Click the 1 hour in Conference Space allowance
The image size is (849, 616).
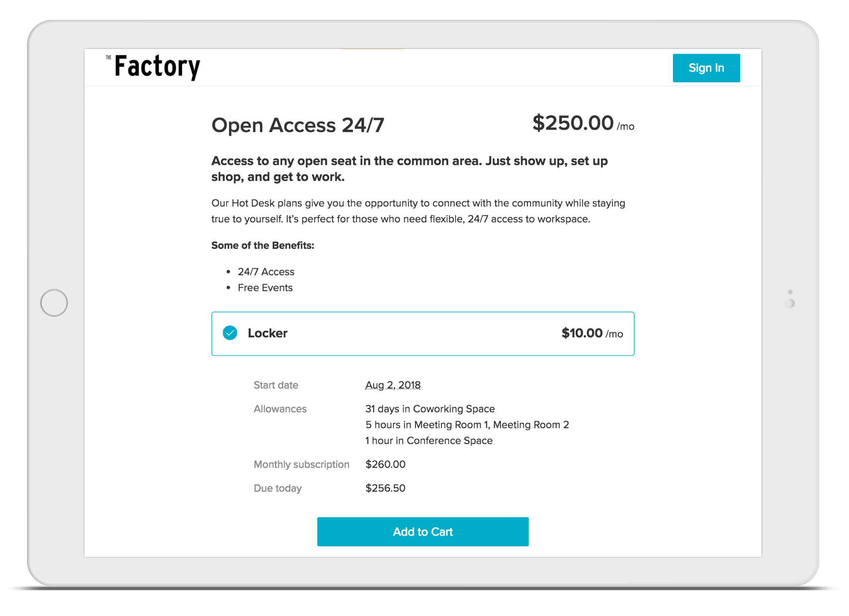coord(428,441)
